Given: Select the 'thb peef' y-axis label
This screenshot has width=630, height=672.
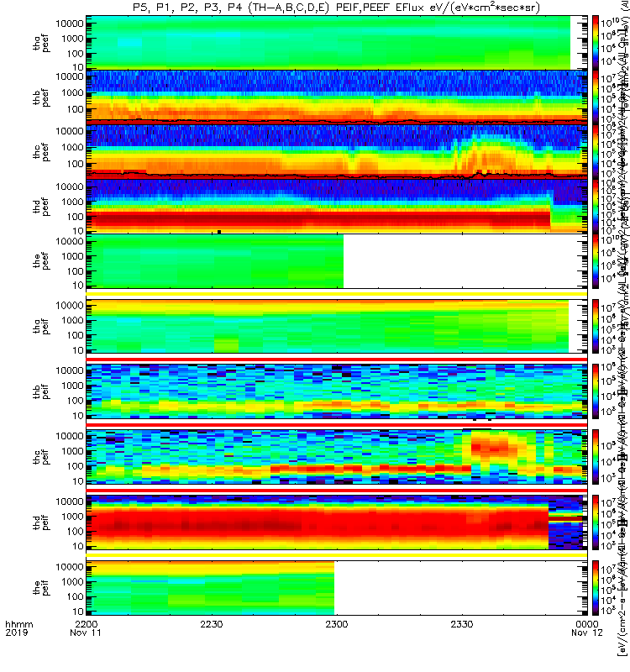Looking at the screenshot, I should click(x=41, y=98).
